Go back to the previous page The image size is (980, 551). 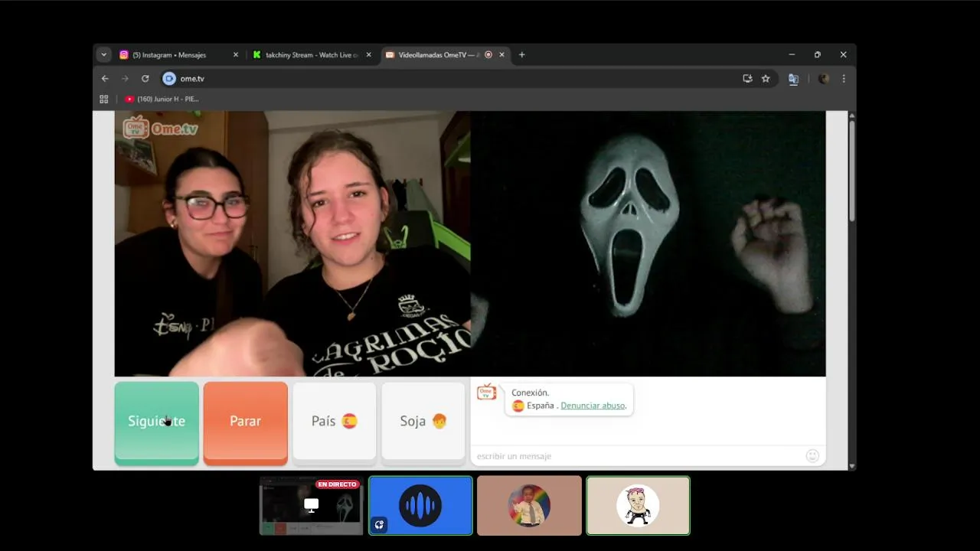(x=105, y=79)
